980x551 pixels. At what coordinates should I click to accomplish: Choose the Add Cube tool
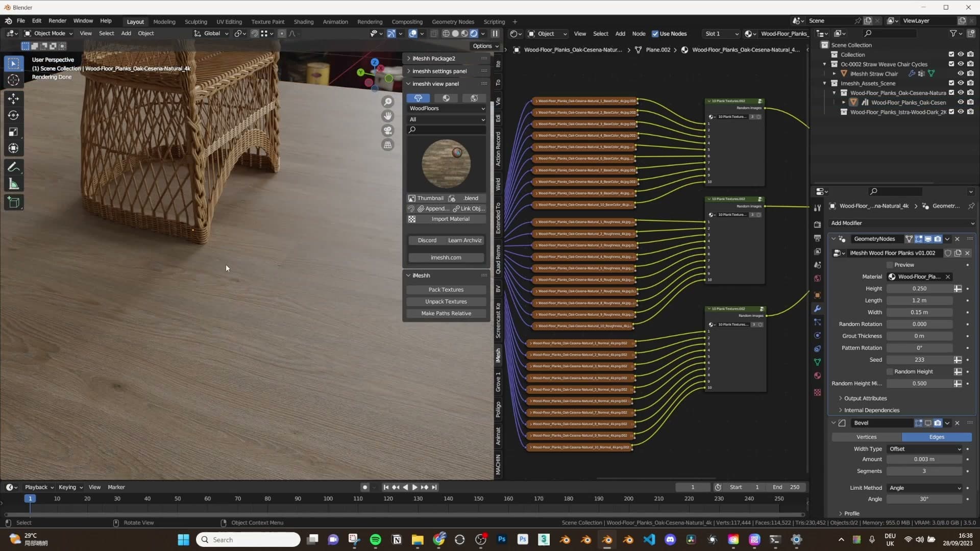pos(14,203)
